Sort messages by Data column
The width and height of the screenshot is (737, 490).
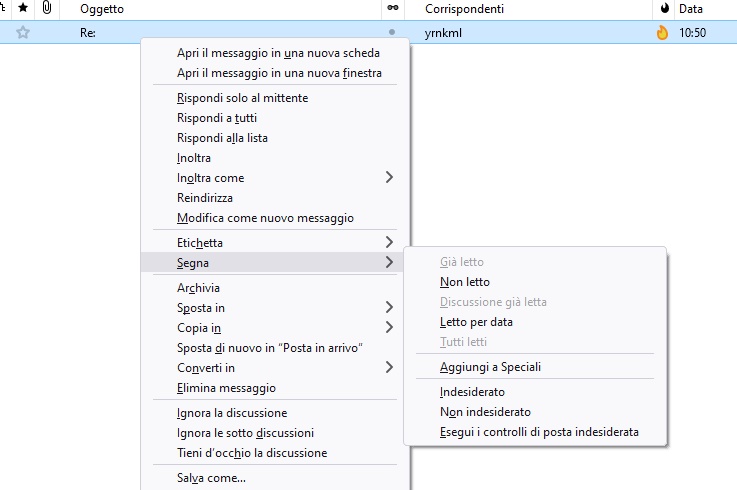(690, 8)
